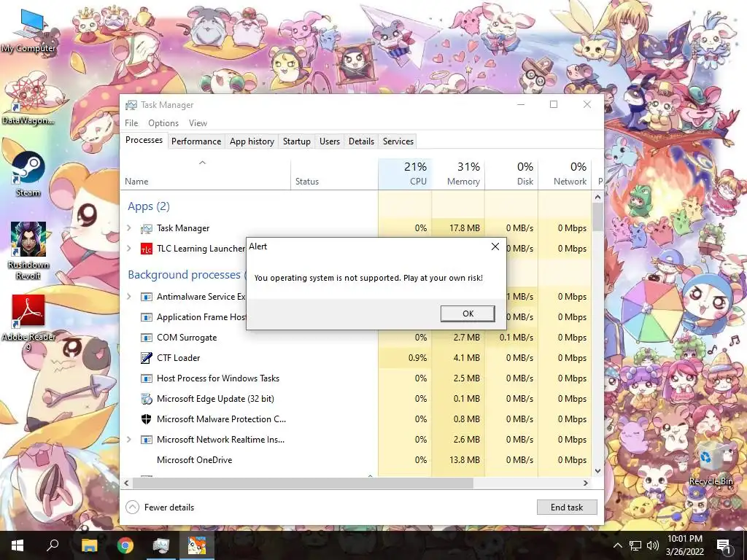Click the horizontal scrollbar left arrow
The image size is (747, 560).
click(x=126, y=483)
